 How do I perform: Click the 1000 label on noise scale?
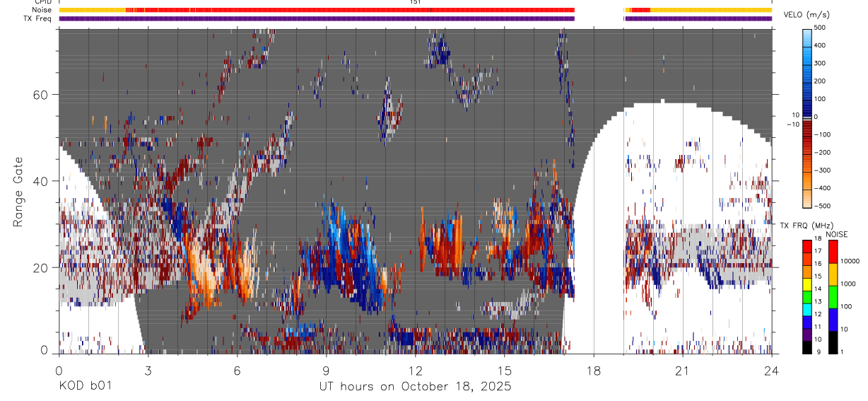850,284
